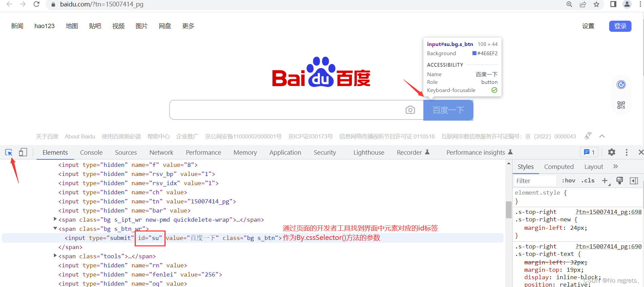Image resolution: width=644 pixels, height=287 pixels.
Task: Click the 登录 login button
Action: (x=620, y=26)
